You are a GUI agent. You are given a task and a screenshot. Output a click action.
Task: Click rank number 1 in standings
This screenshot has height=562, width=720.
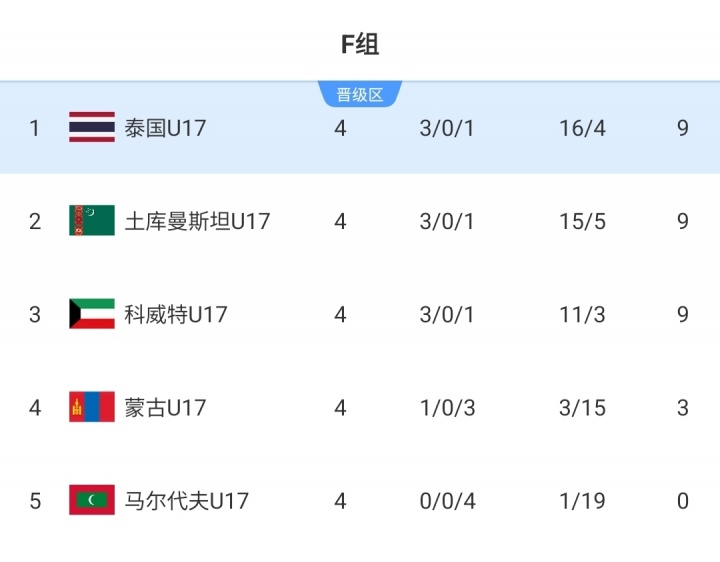click(x=35, y=128)
